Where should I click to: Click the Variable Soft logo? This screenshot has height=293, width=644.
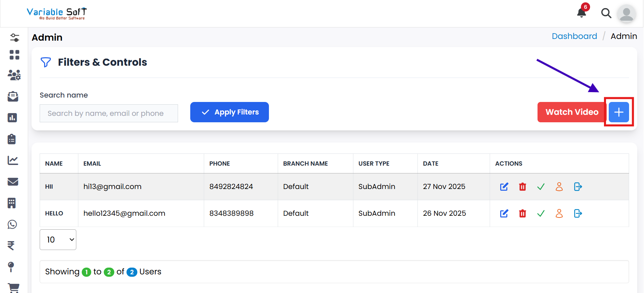(x=57, y=14)
